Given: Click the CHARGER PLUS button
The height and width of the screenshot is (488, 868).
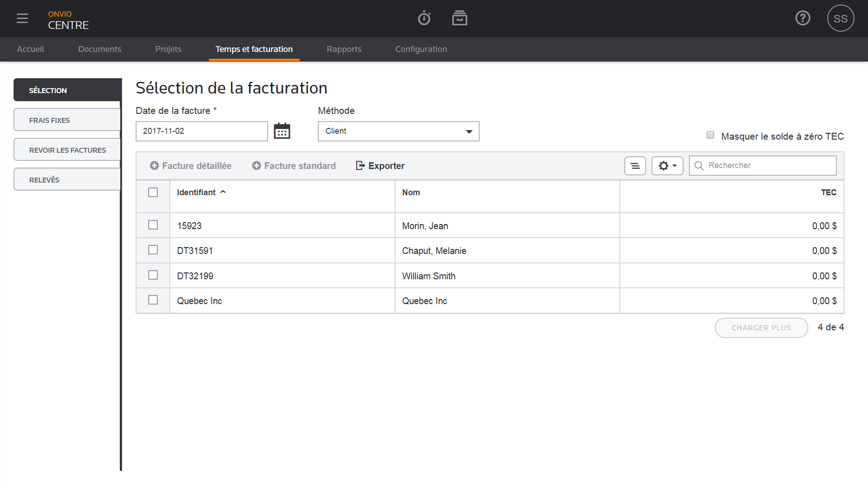Looking at the screenshot, I should pos(761,328).
